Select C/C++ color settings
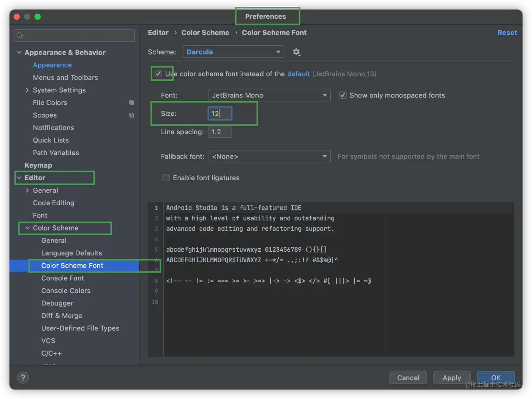 point(51,353)
